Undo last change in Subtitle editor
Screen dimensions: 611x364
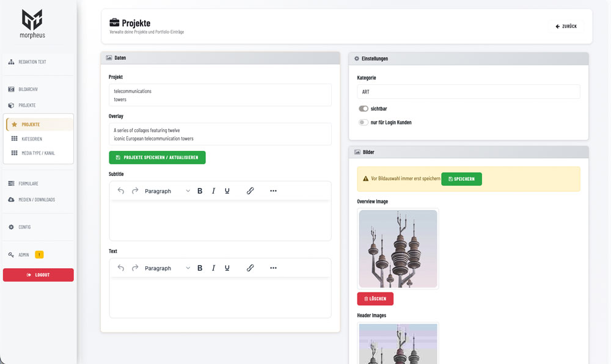coord(120,191)
